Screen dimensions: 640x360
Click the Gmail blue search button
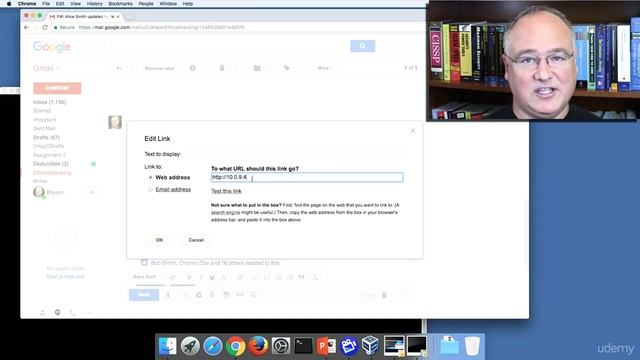click(362, 46)
